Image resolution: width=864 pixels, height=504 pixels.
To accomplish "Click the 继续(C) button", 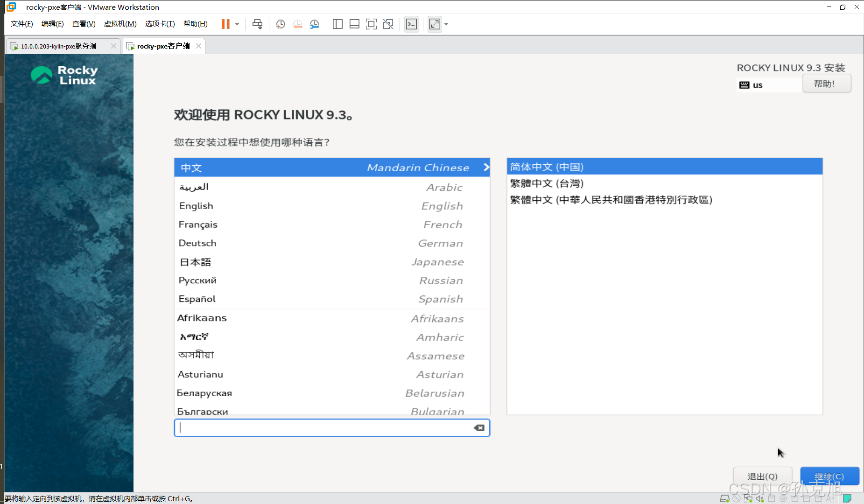I will (829, 476).
